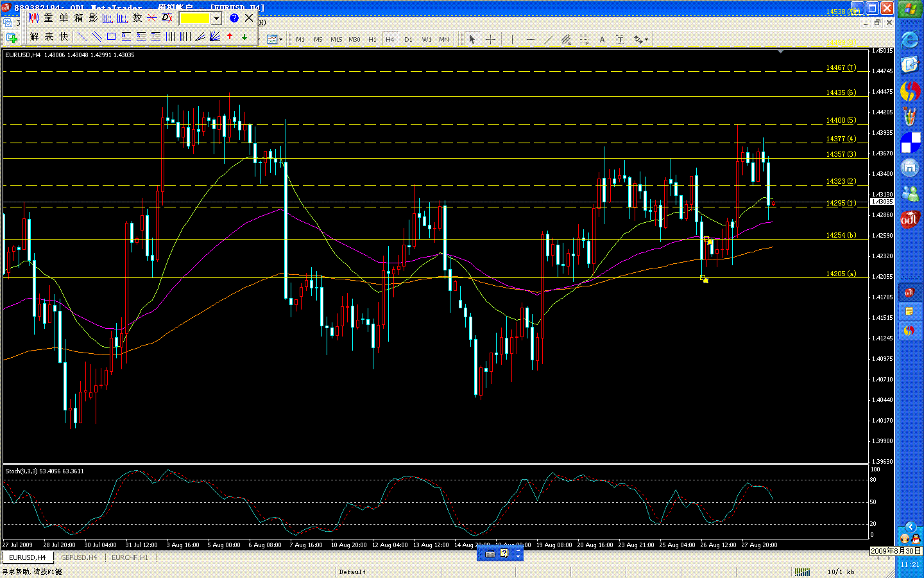Click the yellow color swatch

[195, 18]
